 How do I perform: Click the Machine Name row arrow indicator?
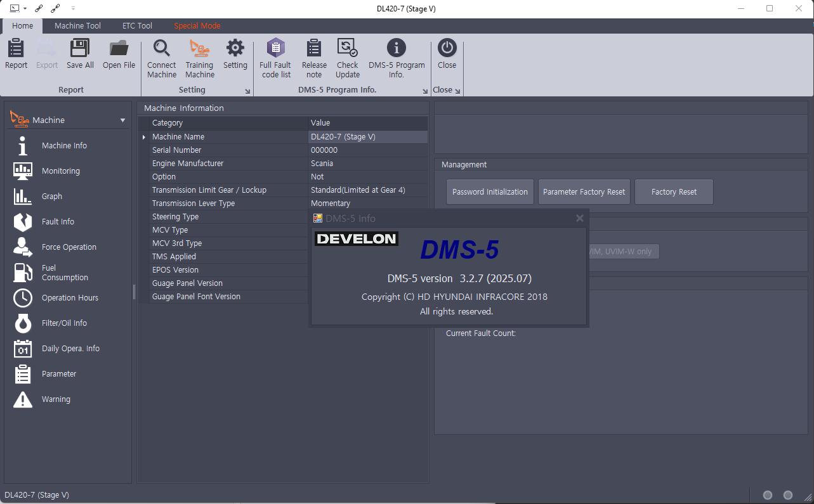144,137
